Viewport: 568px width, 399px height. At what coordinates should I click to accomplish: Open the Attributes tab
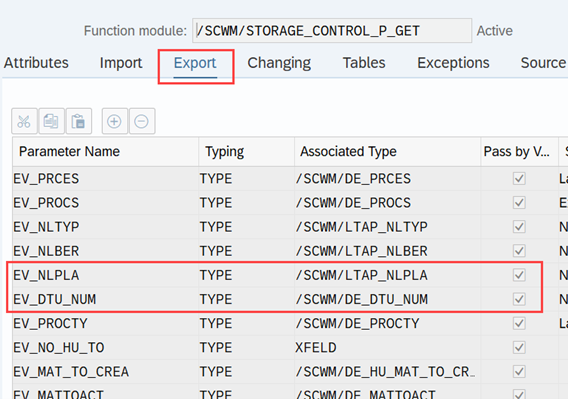36,63
